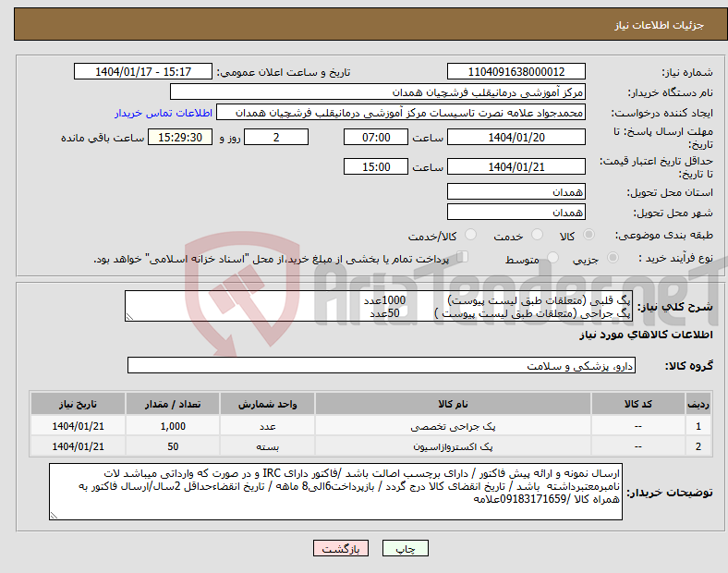Click the need date in row 1
The image size is (728, 573).
[x=78, y=426]
